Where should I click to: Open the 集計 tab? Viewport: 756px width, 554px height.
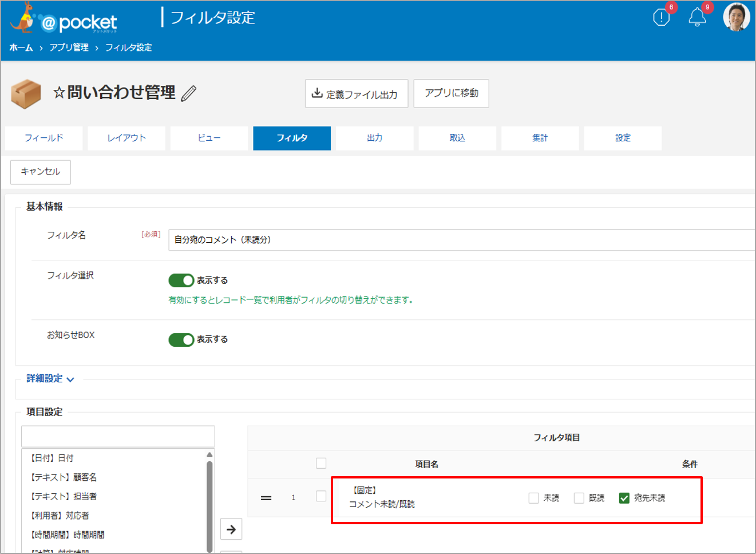[x=540, y=138]
